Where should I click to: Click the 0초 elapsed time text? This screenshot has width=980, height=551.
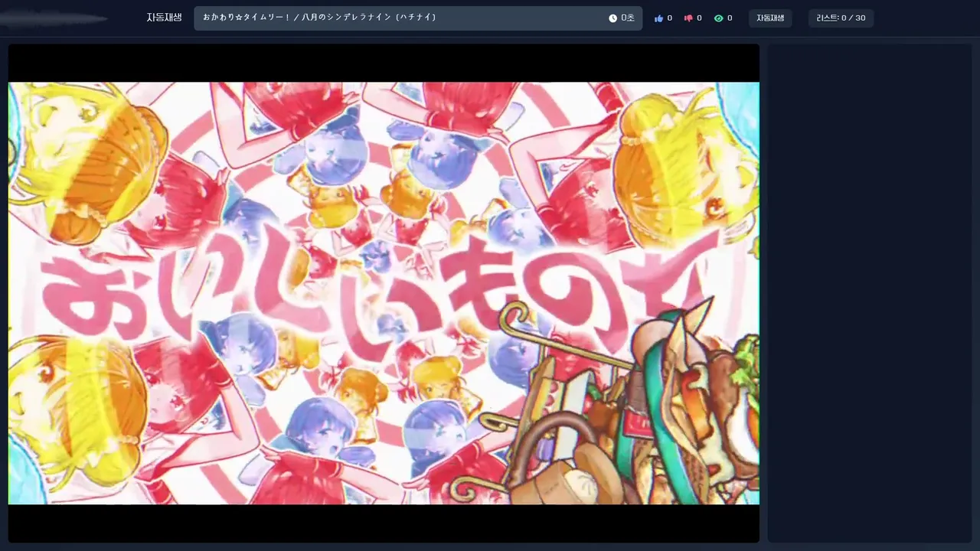tap(628, 18)
